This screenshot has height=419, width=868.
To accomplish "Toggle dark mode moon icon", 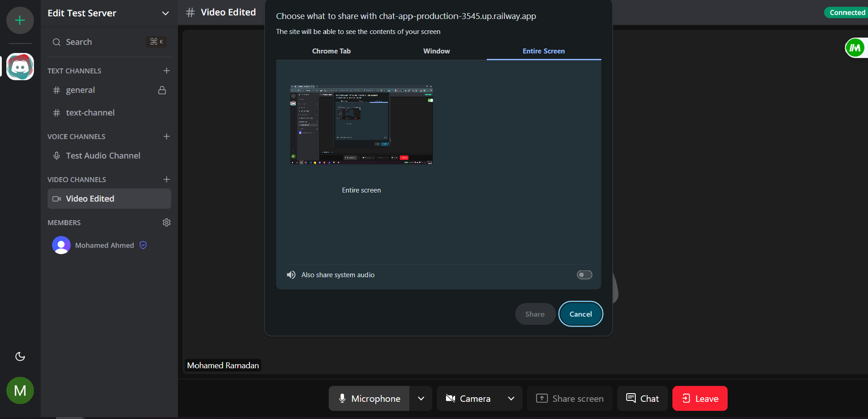I will (x=20, y=356).
